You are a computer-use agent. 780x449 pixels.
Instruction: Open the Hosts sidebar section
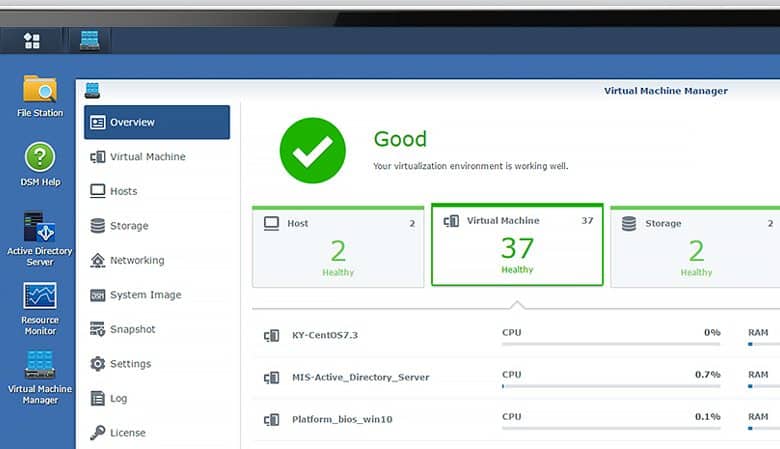point(157,191)
